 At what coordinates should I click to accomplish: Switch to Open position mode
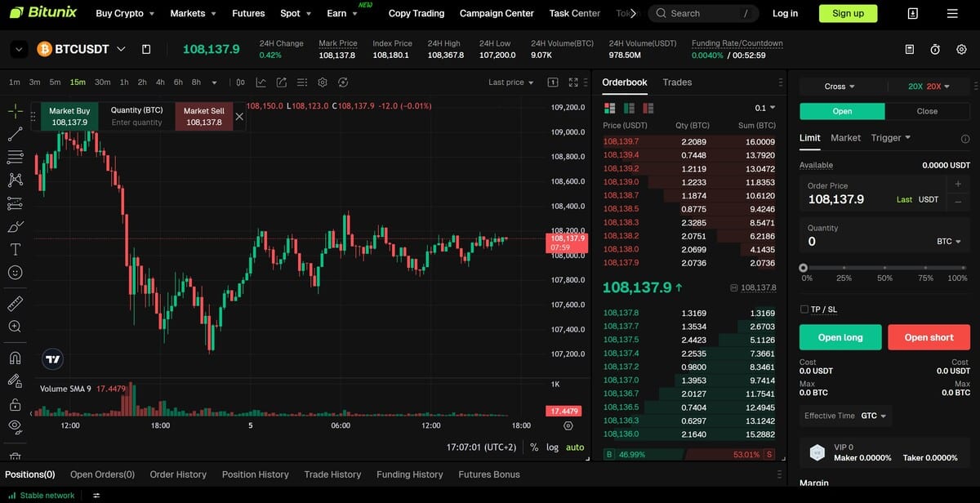[x=842, y=111]
